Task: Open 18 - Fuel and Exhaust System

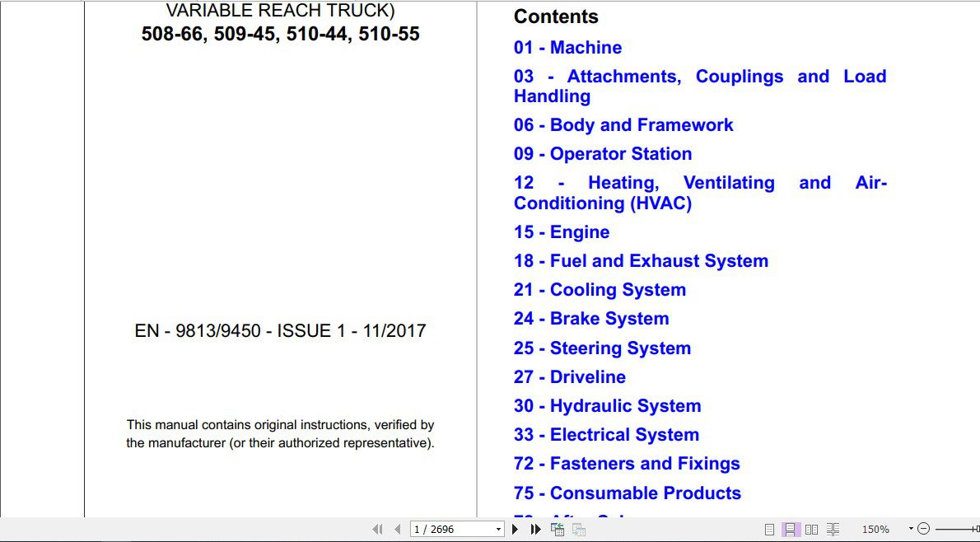Action: 641,260
